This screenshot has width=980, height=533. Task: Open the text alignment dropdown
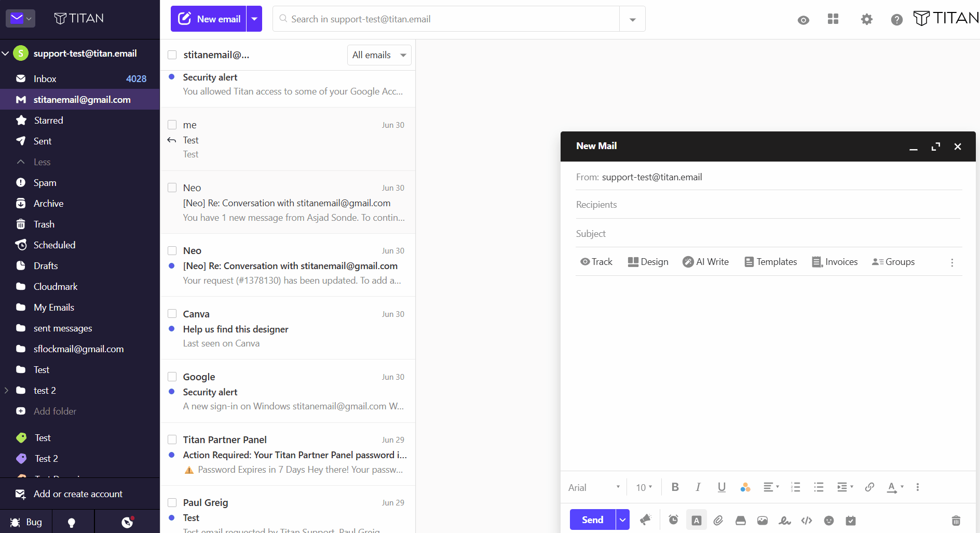[771, 487]
